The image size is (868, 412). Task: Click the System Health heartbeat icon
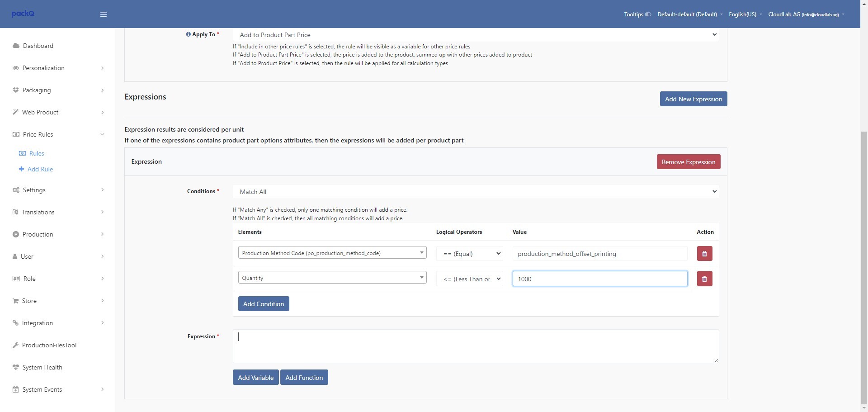point(16,367)
